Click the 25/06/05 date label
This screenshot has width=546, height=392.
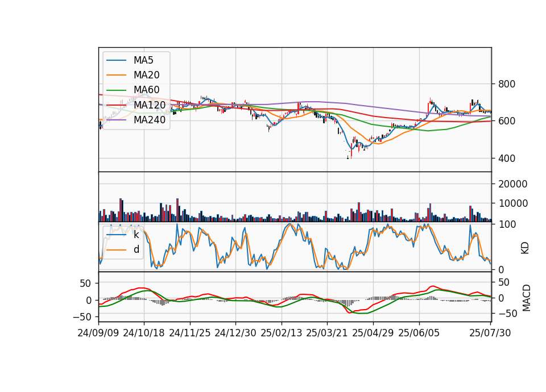pos(419,333)
